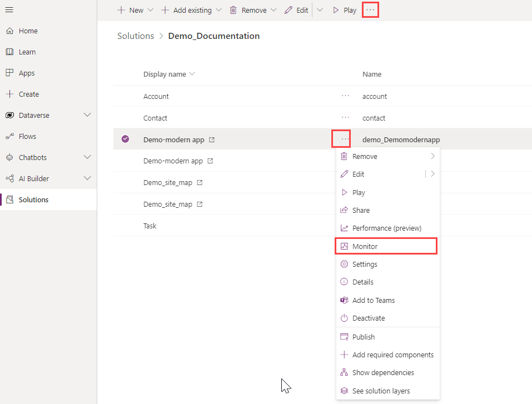This screenshot has height=404, width=532.
Task: Open Performance (preview) from context menu
Action: tap(388, 228)
